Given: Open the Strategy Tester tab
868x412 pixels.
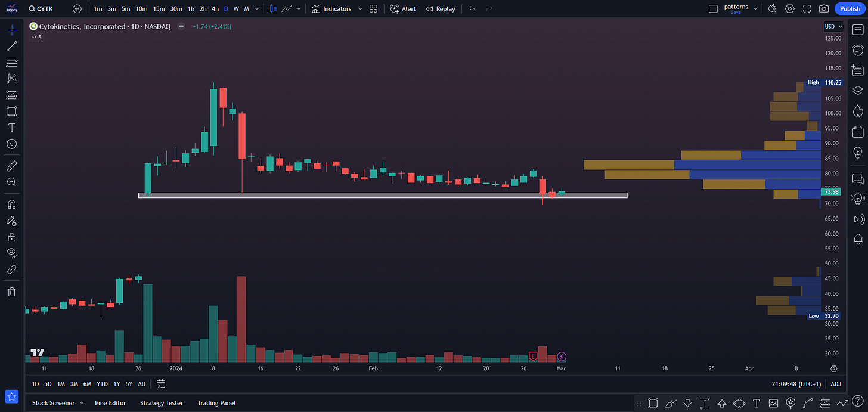Looking at the screenshot, I should pos(162,403).
